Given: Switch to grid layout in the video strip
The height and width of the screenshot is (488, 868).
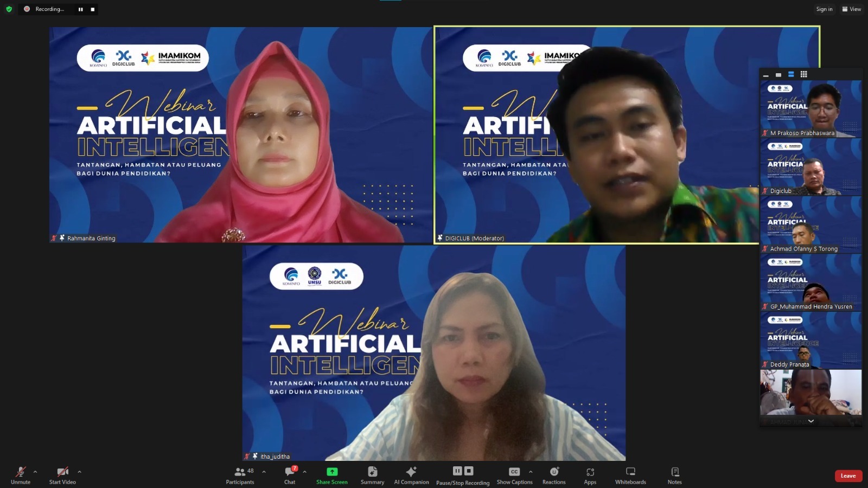Looking at the screenshot, I should click(x=803, y=74).
